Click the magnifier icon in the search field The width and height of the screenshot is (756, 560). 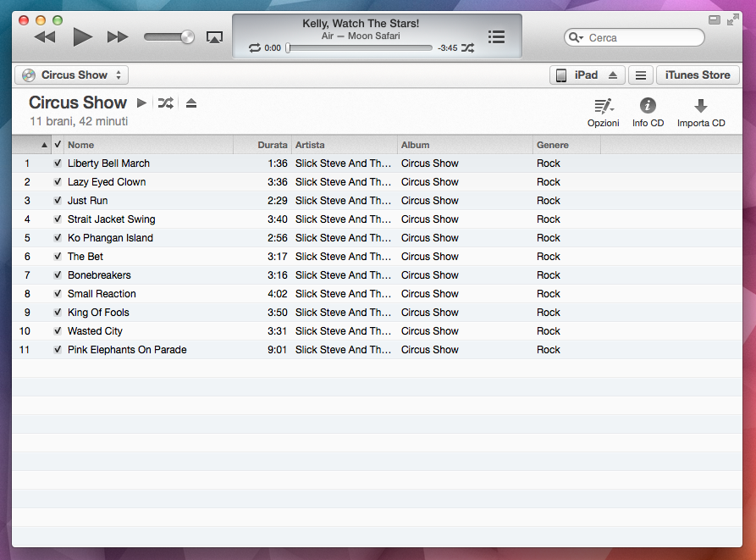(576, 37)
